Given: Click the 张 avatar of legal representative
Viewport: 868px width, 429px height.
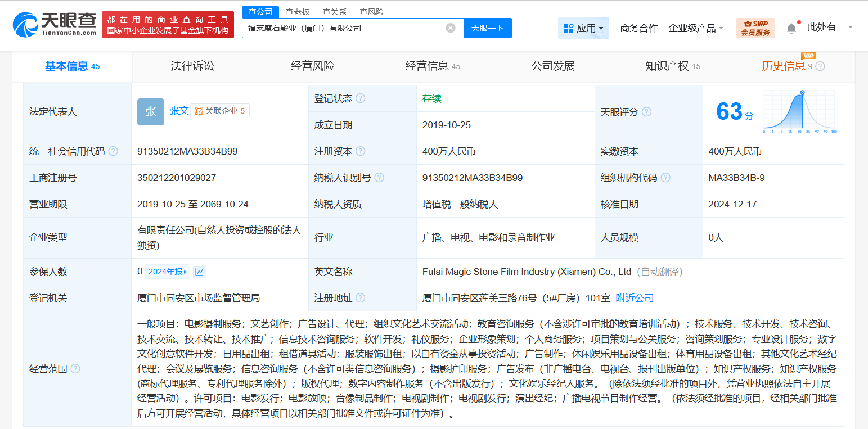Looking at the screenshot, I should click(151, 112).
